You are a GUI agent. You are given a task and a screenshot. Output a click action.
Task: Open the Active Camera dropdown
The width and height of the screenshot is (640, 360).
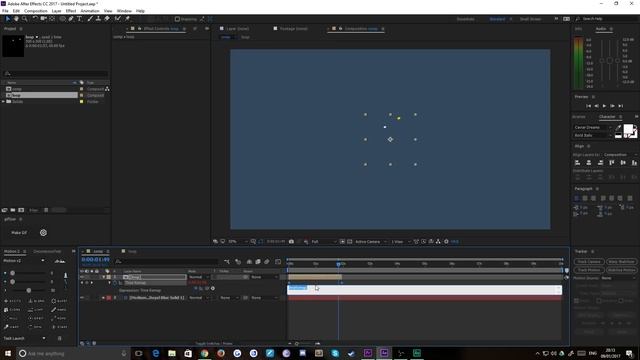pos(371,242)
